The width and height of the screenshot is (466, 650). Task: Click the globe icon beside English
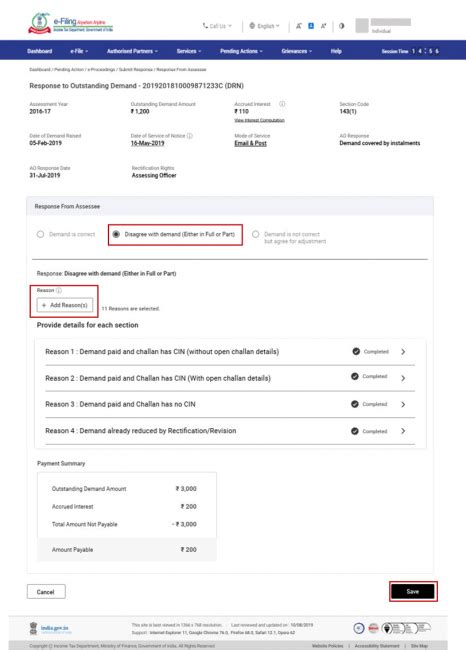pyautogui.click(x=252, y=26)
